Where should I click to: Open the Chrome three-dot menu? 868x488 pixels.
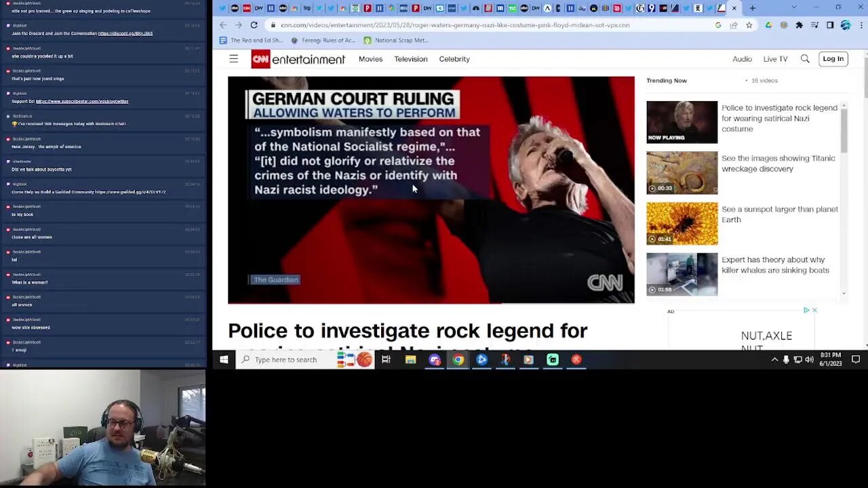click(x=860, y=25)
